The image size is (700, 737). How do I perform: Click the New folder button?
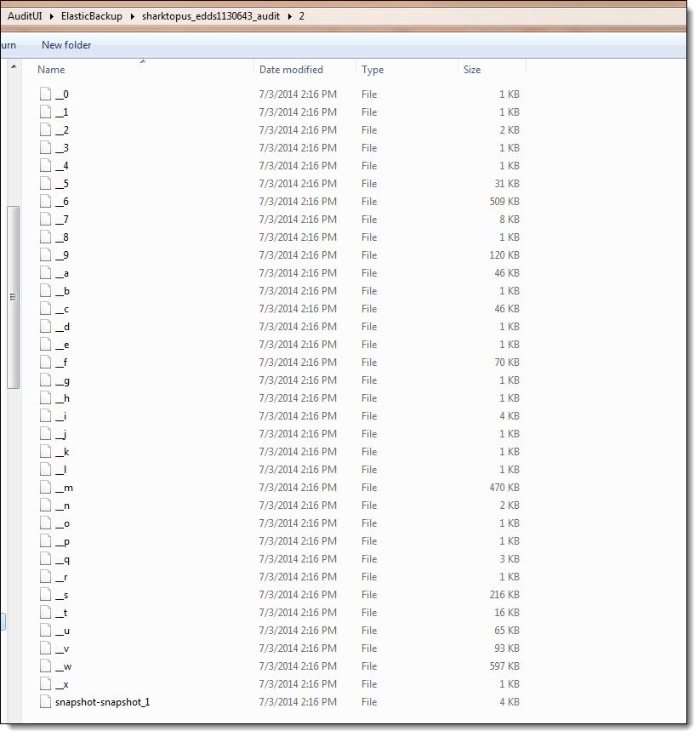pyautogui.click(x=66, y=45)
